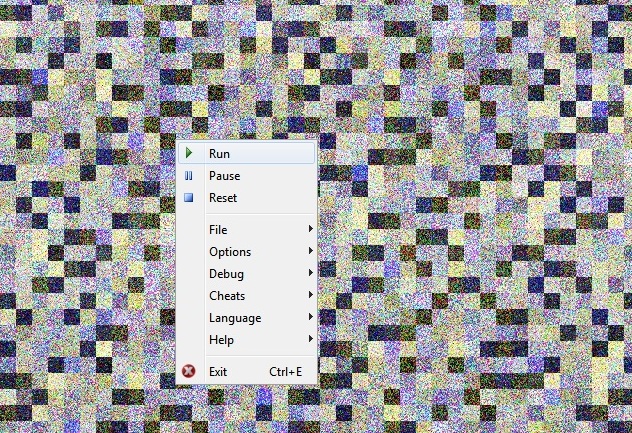Click the blue Reset square icon

click(x=189, y=198)
